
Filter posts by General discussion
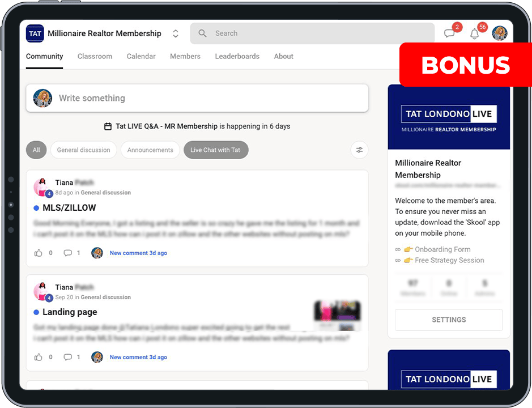point(84,150)
